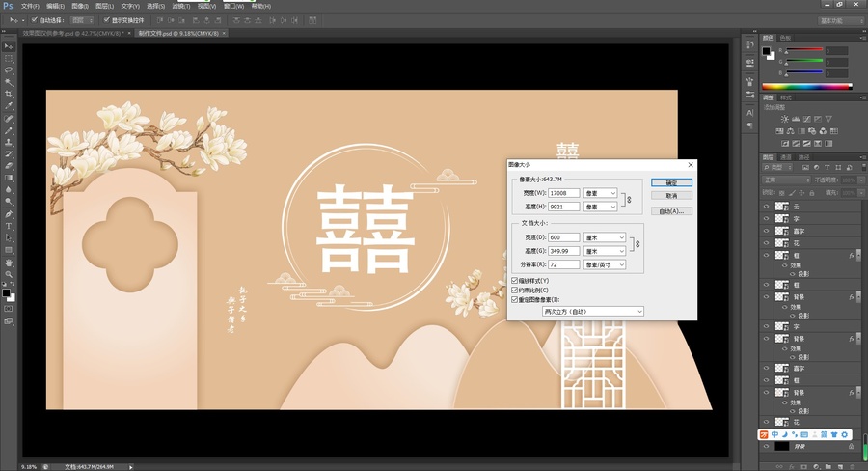Screen dimensions: 868x471
Task: Click the Curves adjustment icon
Action: 806,119
